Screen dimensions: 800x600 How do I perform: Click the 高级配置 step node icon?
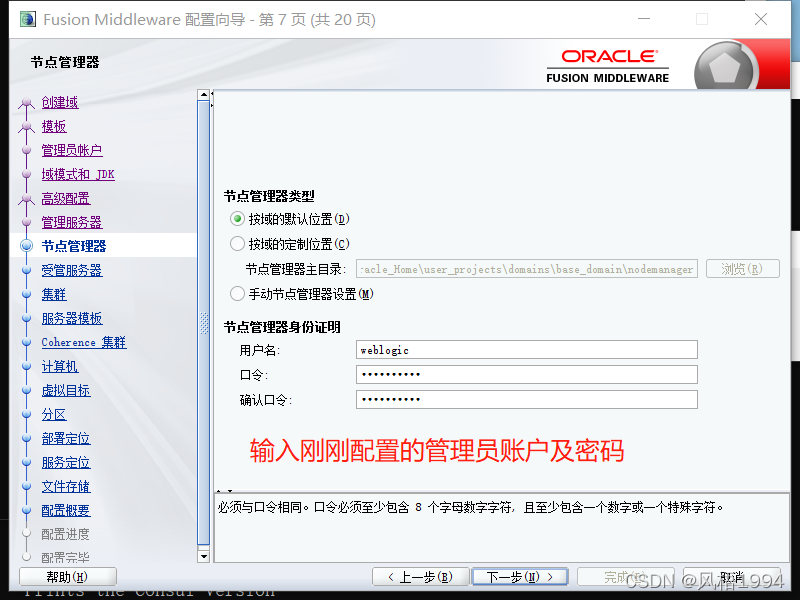(27, 198)
